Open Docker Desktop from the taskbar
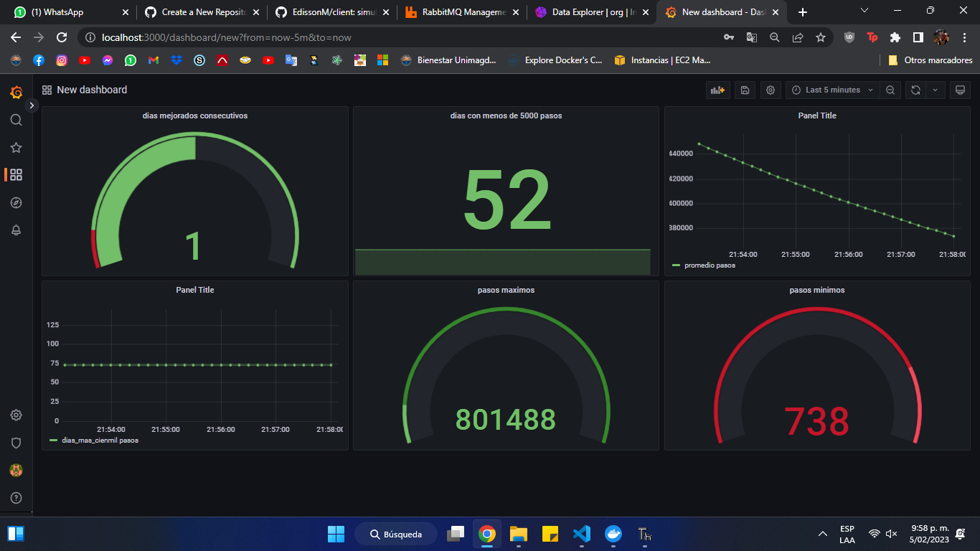The height and width of the screenshot is (551, 980). (613, 534)
